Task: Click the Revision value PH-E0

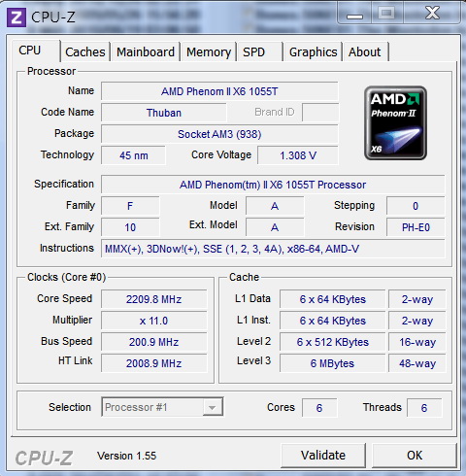Action: coord(416,227)
